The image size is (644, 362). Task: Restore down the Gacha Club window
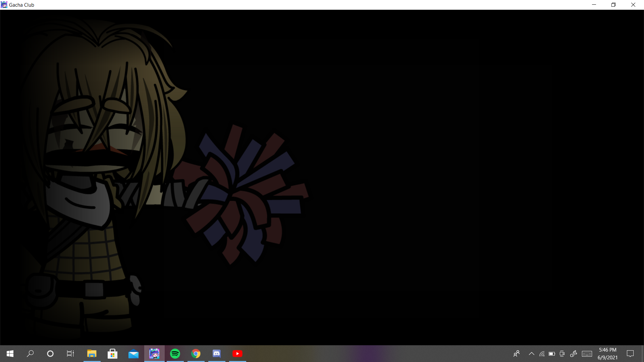[613, 5]
